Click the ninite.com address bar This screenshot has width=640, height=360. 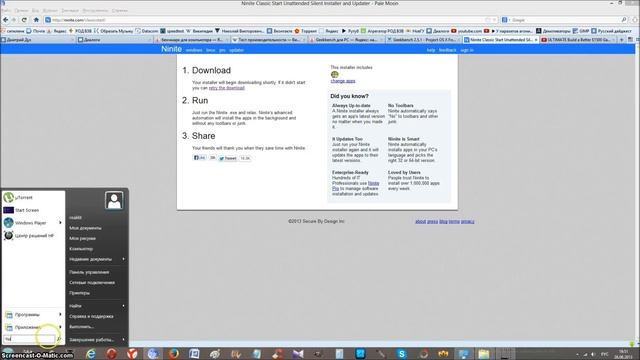tap(269, 20)
